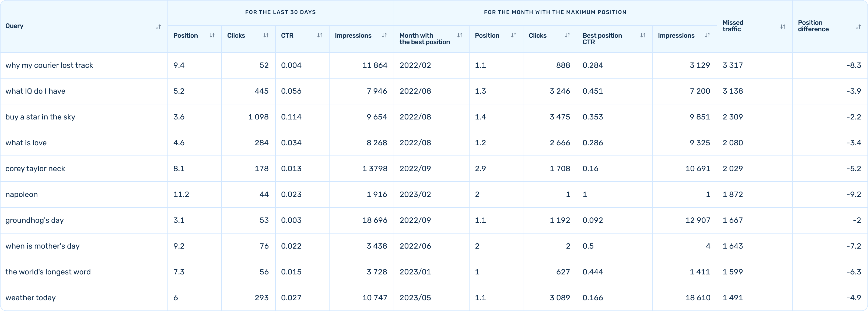Click Month with the best position header label

(425, 39)
